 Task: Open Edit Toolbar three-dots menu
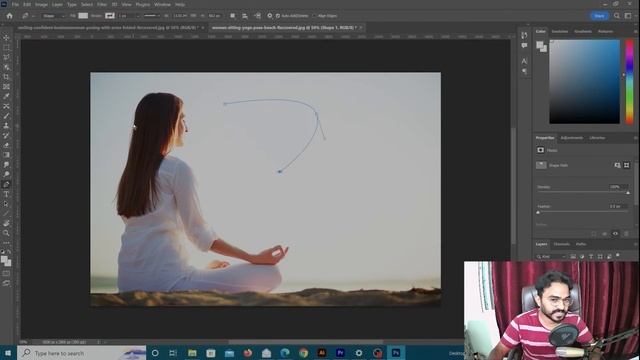[6, 242]
